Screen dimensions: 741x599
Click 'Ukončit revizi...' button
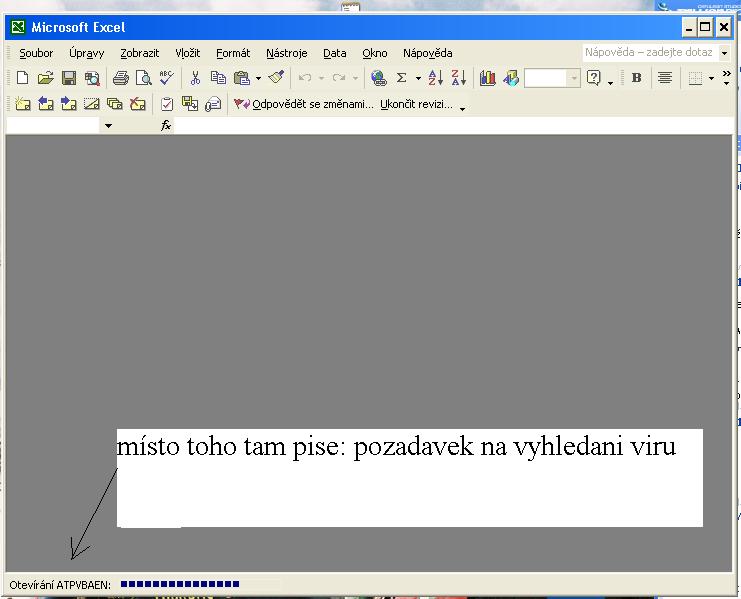(416, 103)
